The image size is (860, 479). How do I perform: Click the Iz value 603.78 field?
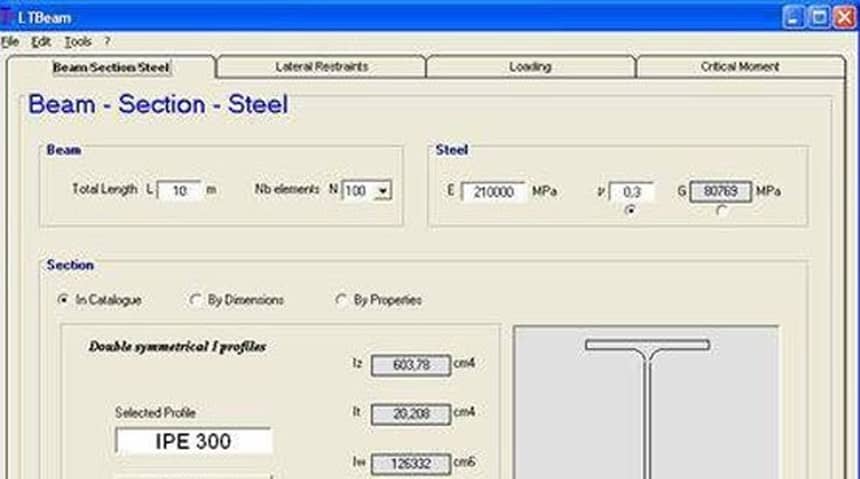[411, 365]
